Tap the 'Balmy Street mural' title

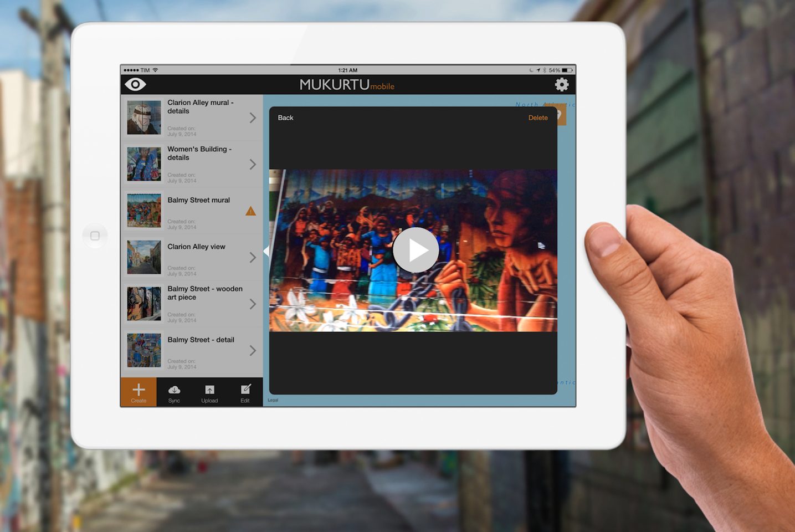(x=198, y=200)
